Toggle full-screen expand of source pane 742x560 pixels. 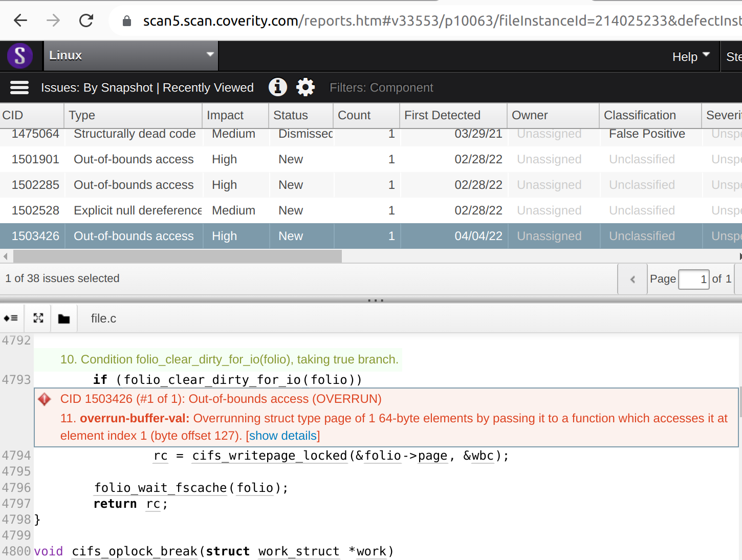[38, 318]
